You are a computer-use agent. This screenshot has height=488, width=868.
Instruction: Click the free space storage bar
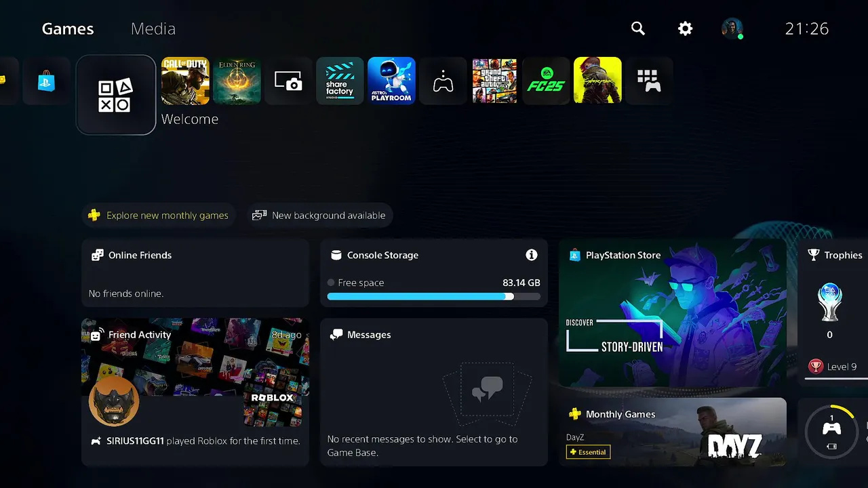point(434,296)
